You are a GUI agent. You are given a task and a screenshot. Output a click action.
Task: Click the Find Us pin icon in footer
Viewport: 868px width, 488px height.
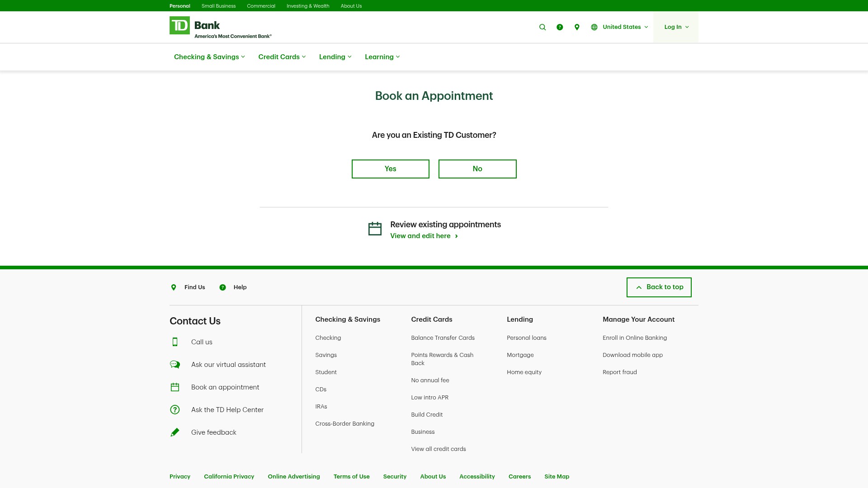tap(174, 287)
